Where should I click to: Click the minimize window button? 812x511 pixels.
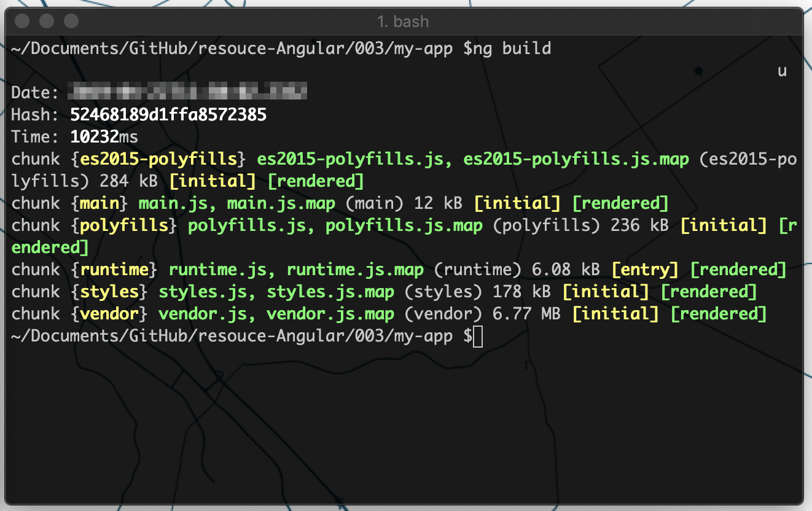47,21
